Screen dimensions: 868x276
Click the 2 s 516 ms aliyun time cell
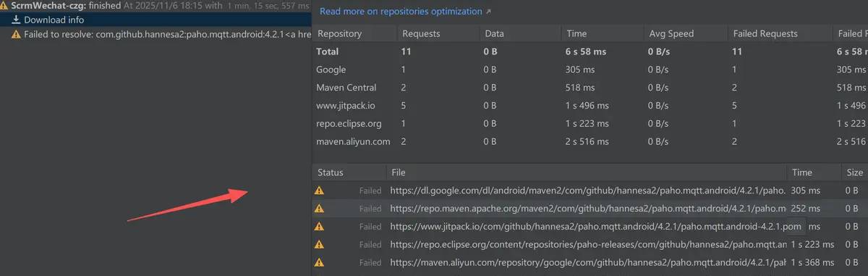(587, 141)
